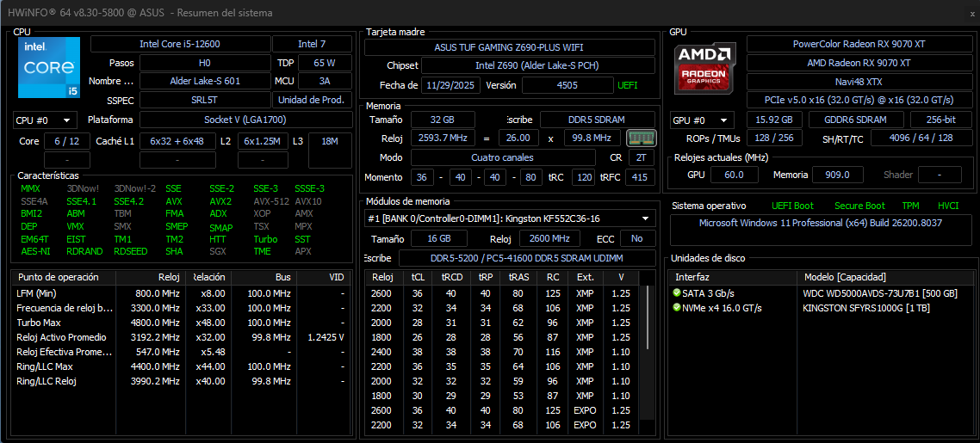Click the TPM status indicator
Viewport: 980px width, 443px height.
[x=910, y=206]
